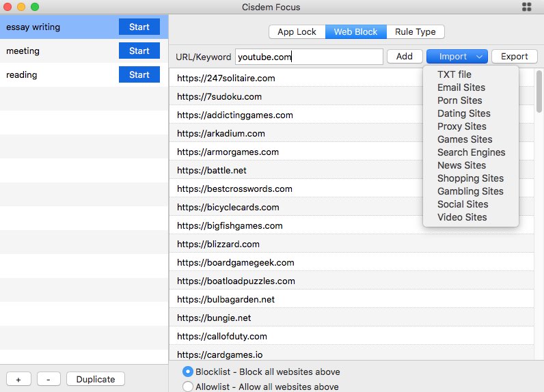544x392 pixels.
Task: Select https://bestcrosswords.com in list
Action: 351,189
